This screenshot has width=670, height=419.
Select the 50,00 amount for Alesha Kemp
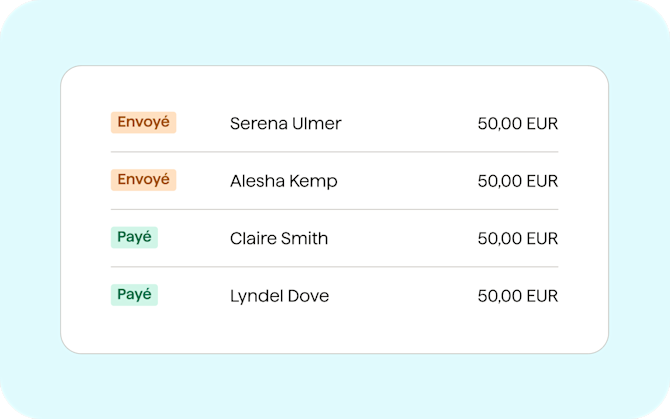tap(499, 181)
